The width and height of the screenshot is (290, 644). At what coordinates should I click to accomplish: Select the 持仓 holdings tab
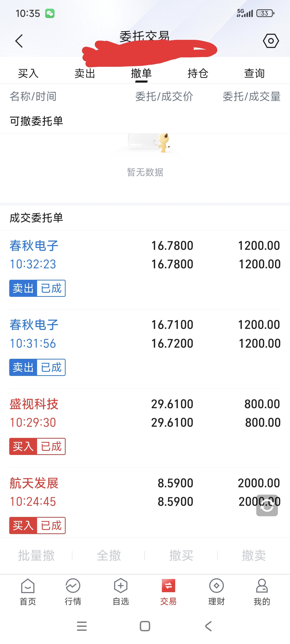point(198,74)
